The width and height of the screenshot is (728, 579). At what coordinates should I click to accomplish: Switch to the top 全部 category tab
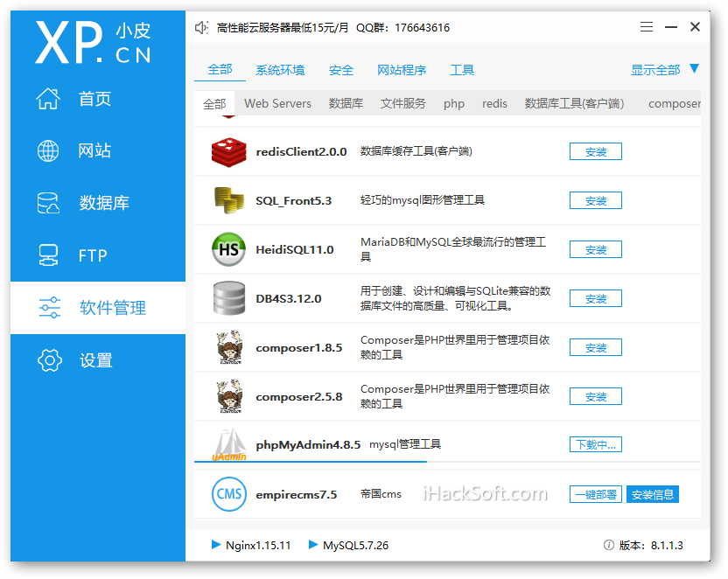220,70
